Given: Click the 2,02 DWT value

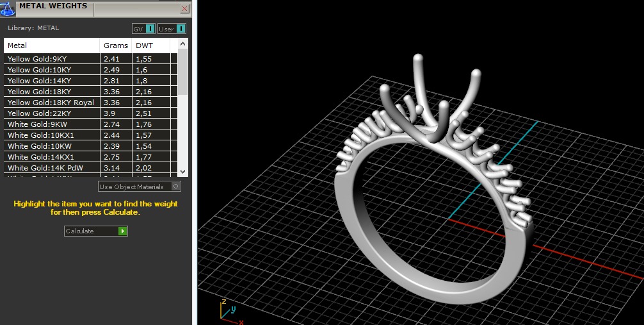Looking at the screenshot, I should tap(144, 168).
